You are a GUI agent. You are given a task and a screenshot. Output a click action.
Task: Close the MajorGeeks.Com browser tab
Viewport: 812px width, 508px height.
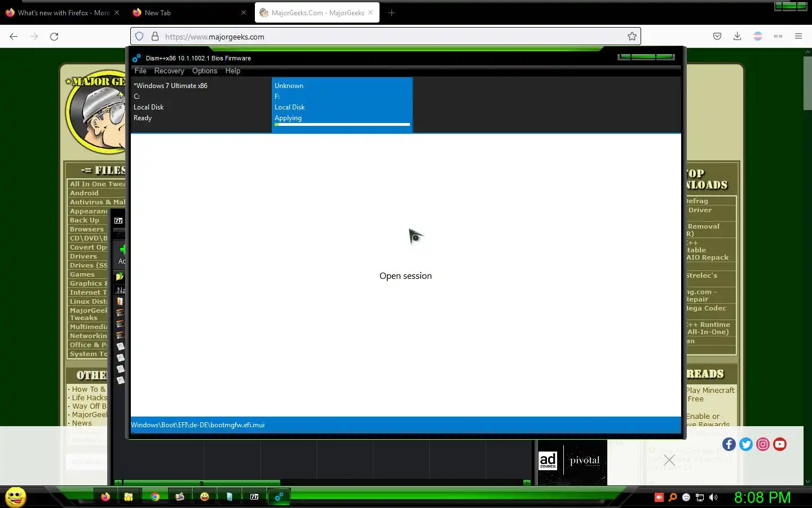point(370,12)
